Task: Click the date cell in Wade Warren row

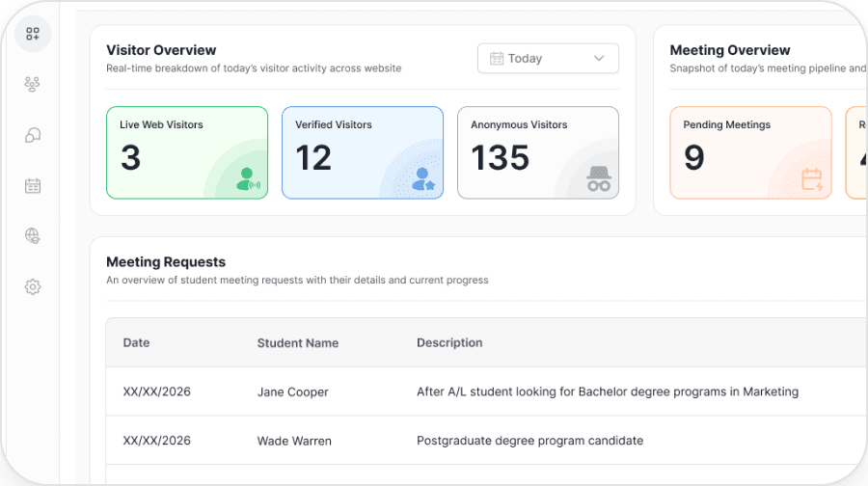Action: [x=156, y=441]
